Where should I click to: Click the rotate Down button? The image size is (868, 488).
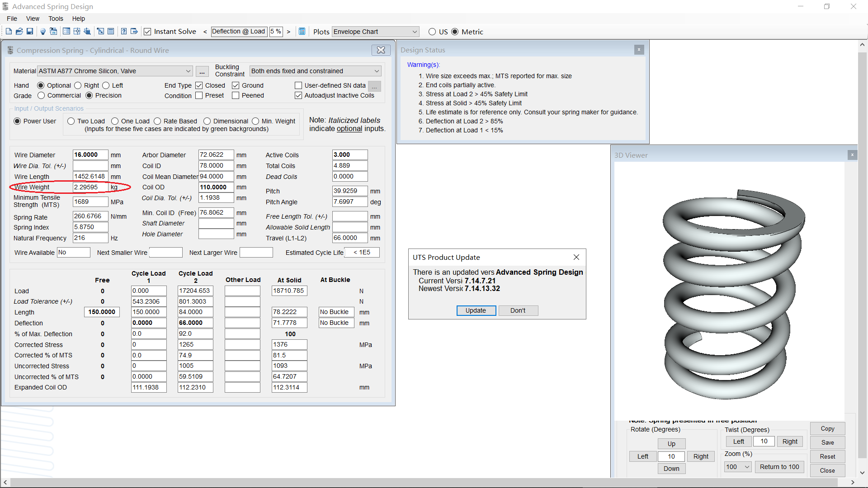(x=671, y=469)
